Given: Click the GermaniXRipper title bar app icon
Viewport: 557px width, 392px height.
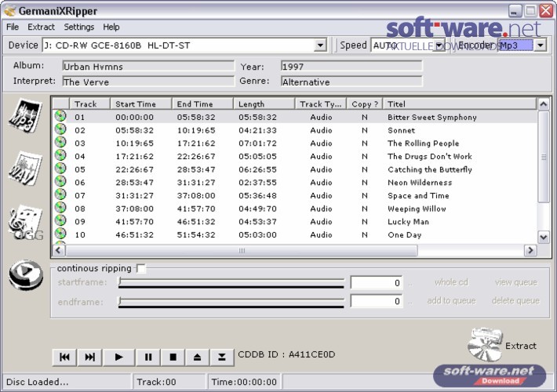Looking at the screenshot, I should [x=9, y=11].
